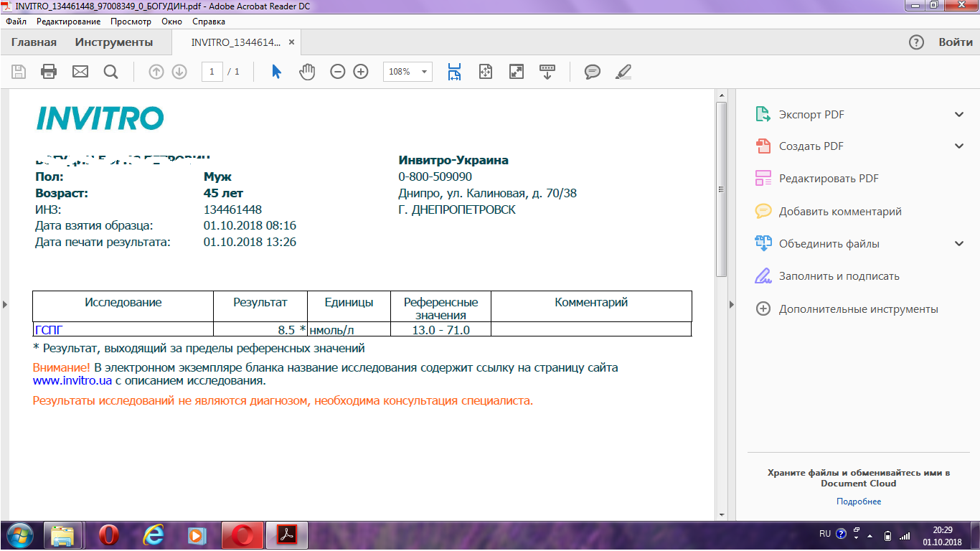Viewport: 980px width, 551px height.
Task: Select the Hand pan tool
Action: [307, 72]
